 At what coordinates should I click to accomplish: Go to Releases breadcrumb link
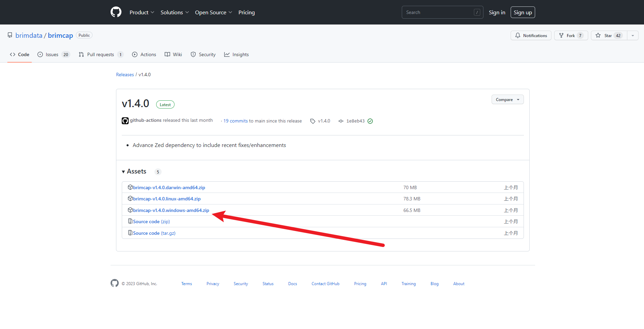pyautogui.click(x=125, y=75)
